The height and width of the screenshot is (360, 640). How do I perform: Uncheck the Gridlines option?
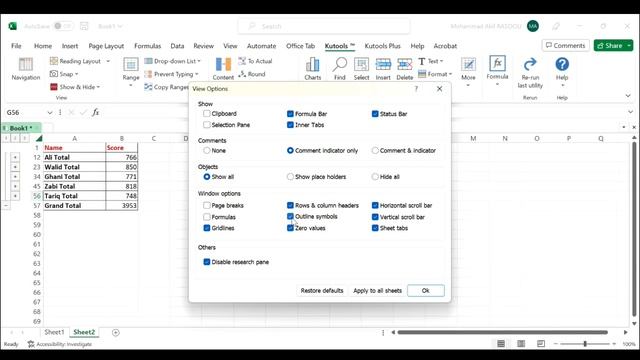coord(207,228)
